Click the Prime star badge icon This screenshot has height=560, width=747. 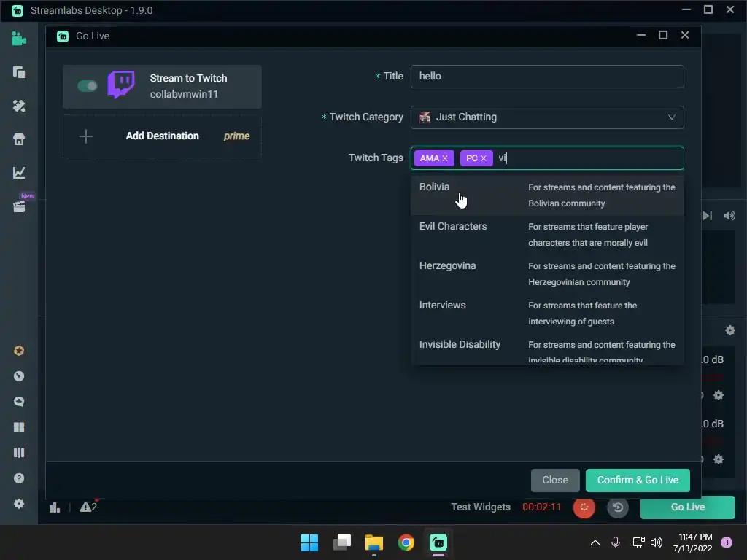[18, 351]
